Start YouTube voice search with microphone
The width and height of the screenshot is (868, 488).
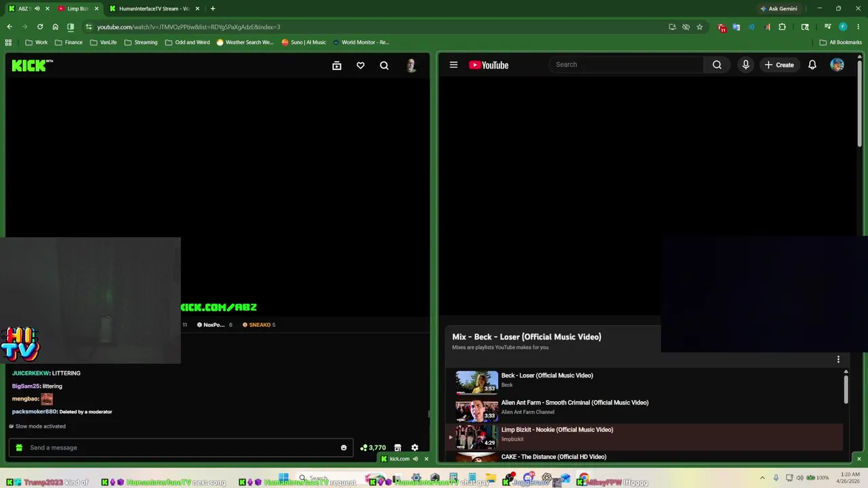click(x=746, y=65)
